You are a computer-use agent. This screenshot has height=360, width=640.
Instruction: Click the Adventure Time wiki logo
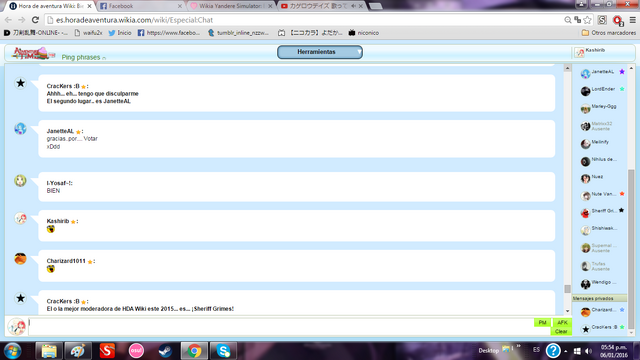pyautogui.click(x=33, y=53)
